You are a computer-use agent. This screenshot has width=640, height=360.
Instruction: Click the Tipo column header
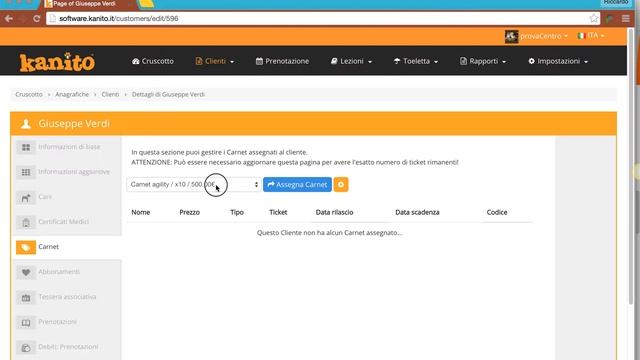point(237,212)
